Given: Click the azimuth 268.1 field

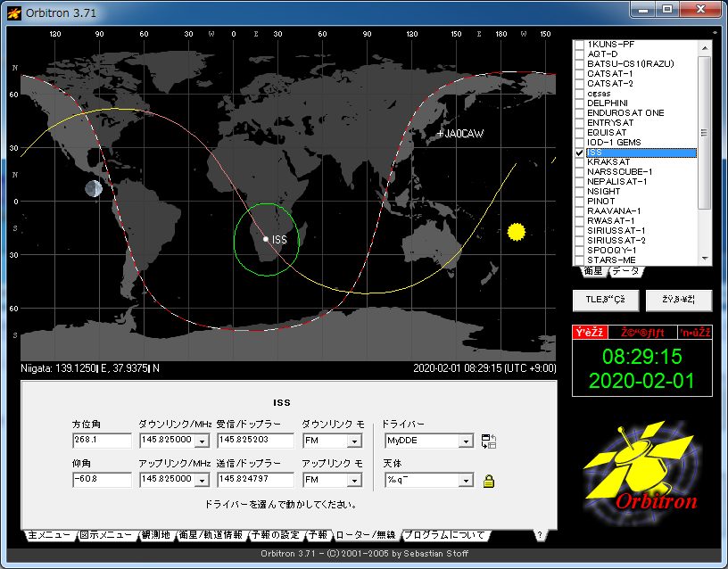Looking at the screenshot, I should [x=102, y=440].
